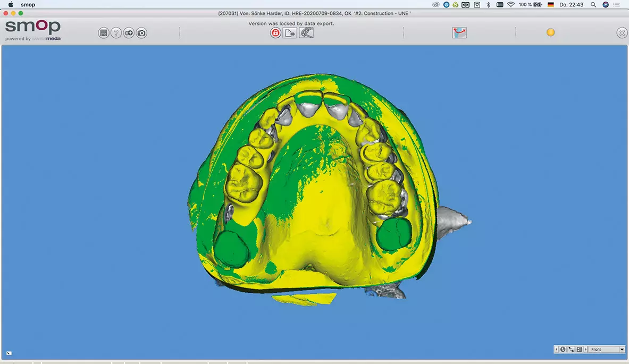
Task: Click the Do. 22:43 clock
Action: coord(571,5)
